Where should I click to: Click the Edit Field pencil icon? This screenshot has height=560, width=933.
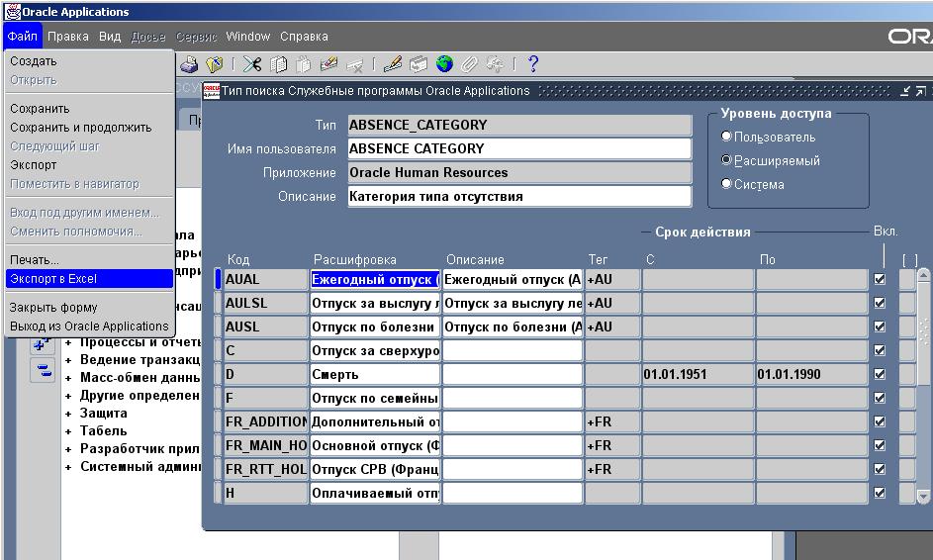392,64
